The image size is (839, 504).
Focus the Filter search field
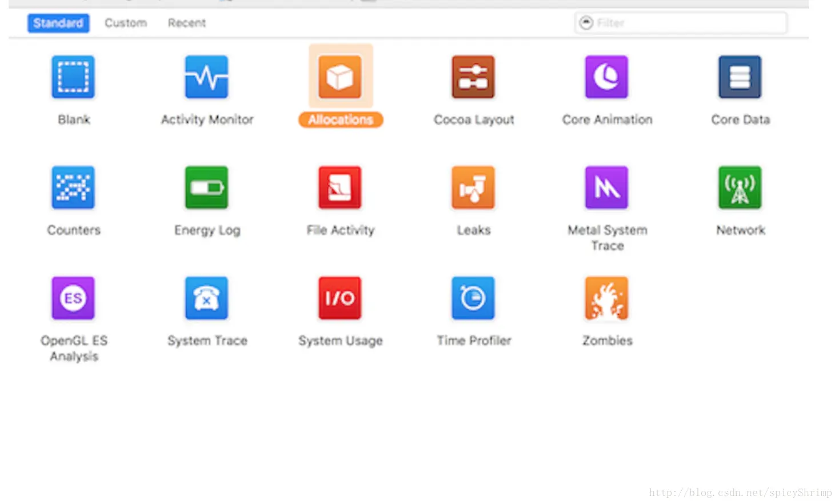pyautogui.click(x=681, y=23)
